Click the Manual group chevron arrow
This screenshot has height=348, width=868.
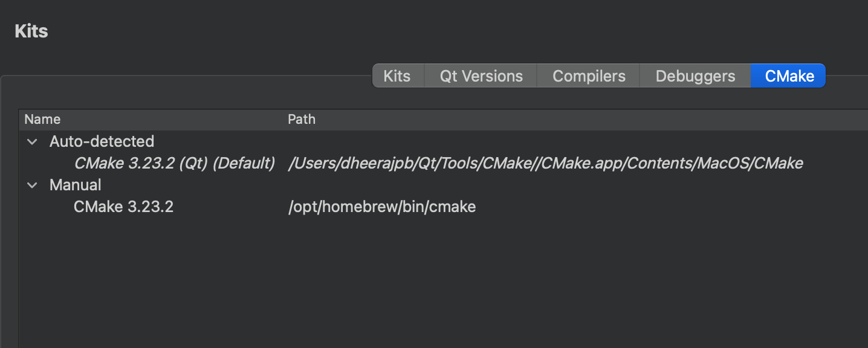point(32,185)
